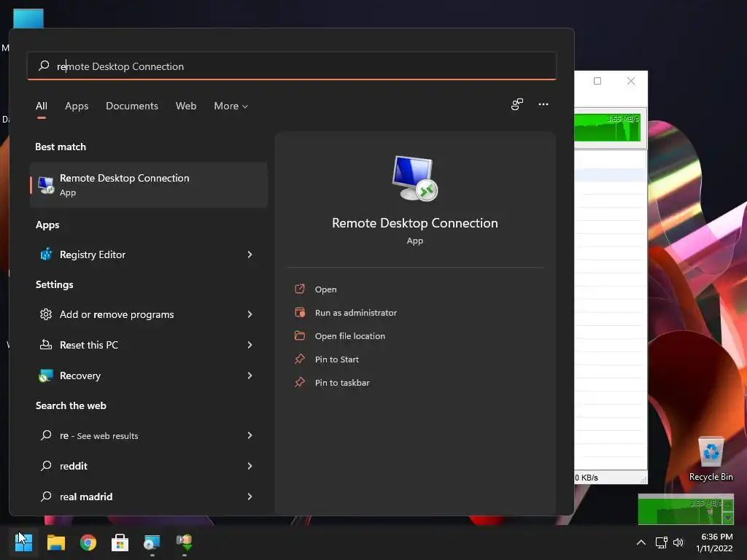Open the search feedback options icon
The height and width of the screenshot is (560, 747).
click(x=517, y=104)
